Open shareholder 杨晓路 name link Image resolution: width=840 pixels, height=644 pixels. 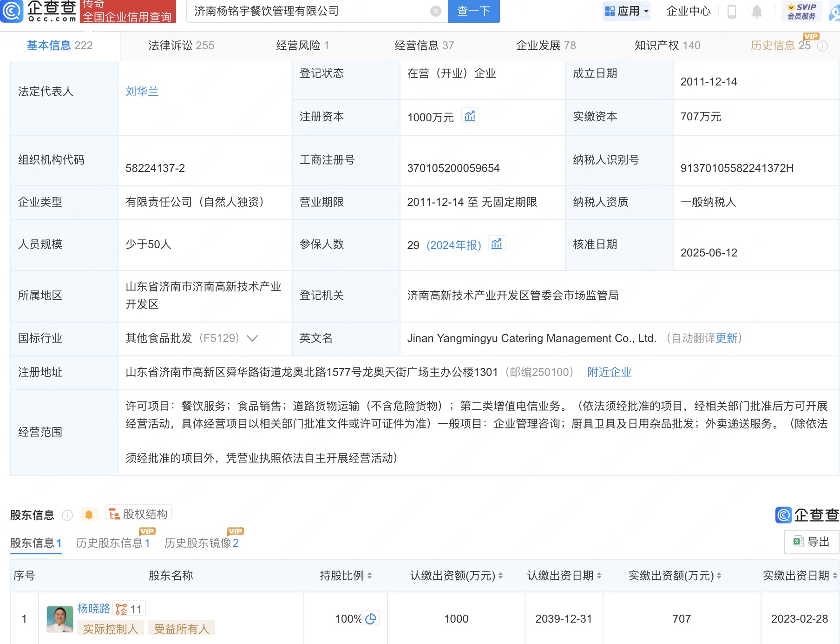coord(94,609)
